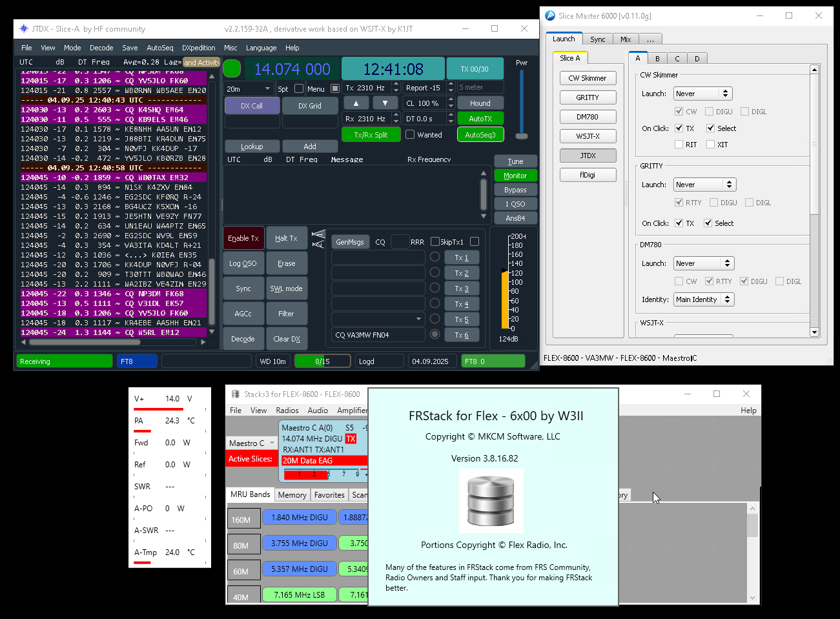The image size is (840, 619).
Task: Toggle the RRR checkbox before SkipTx1
Action: pos(435,242)
